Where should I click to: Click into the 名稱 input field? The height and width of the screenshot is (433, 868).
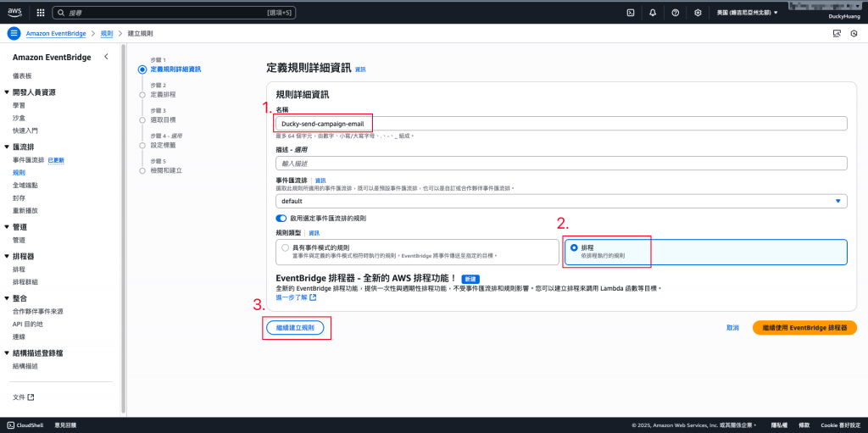click(x=561, y=124)
